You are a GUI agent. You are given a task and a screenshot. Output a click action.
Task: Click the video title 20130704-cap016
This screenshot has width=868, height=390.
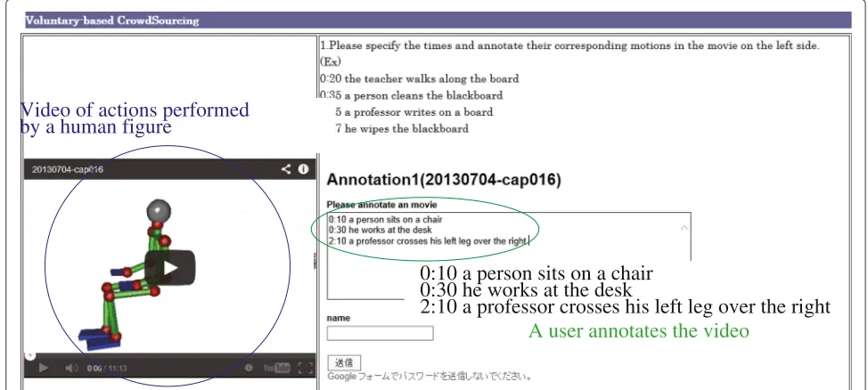pos(68,169)
